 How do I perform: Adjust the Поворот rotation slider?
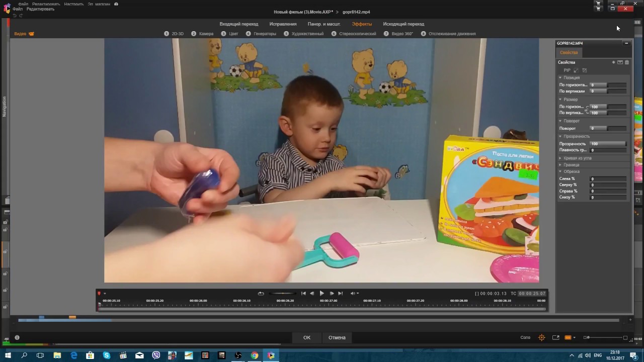coord(608,128)
